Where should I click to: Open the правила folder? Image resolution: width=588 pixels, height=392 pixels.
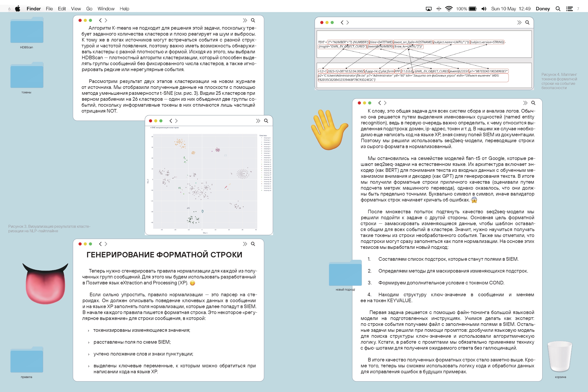(x=27, y=360)
